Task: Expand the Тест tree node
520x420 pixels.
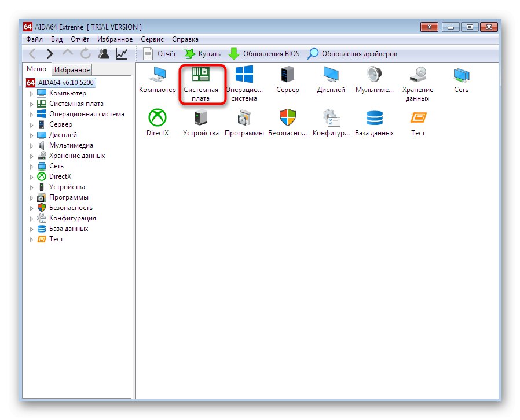Action: pyautogui.click(x=31, y=240)
